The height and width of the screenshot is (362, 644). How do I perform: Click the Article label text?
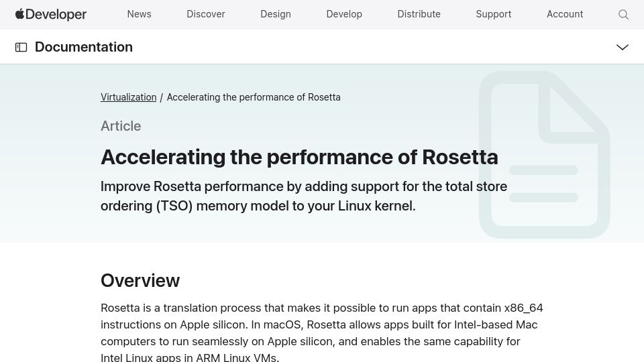click(121, 126)
